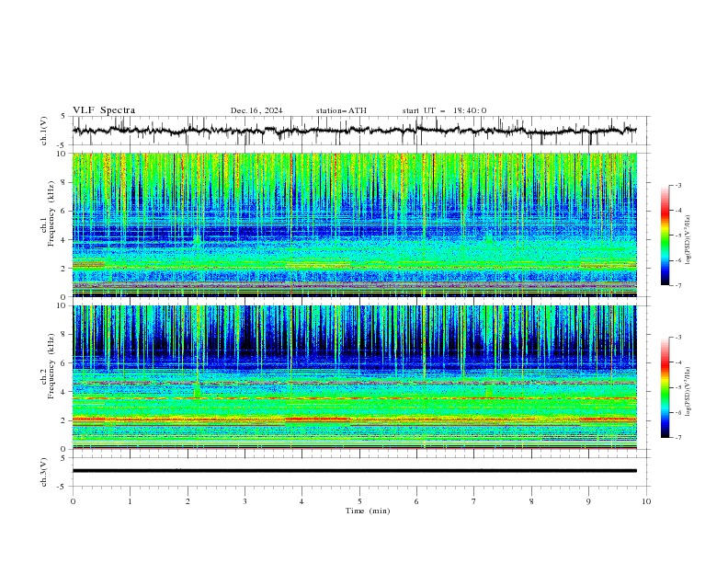Click the time axis tick label '0'
Image resolution: width=728 pixels, height=563 pixels.
coord(73,501)
